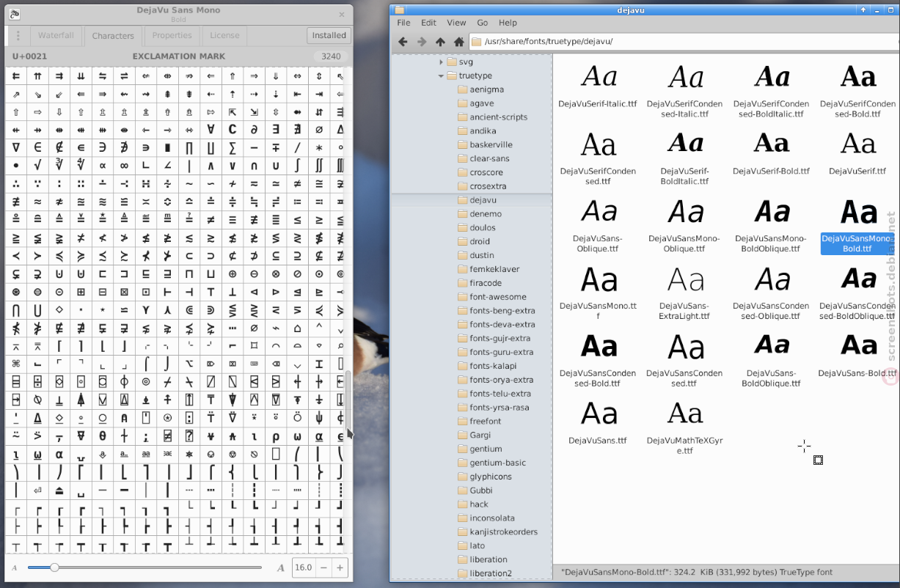
Task: Select the for-all ∀ glyph
Action: 211,129
